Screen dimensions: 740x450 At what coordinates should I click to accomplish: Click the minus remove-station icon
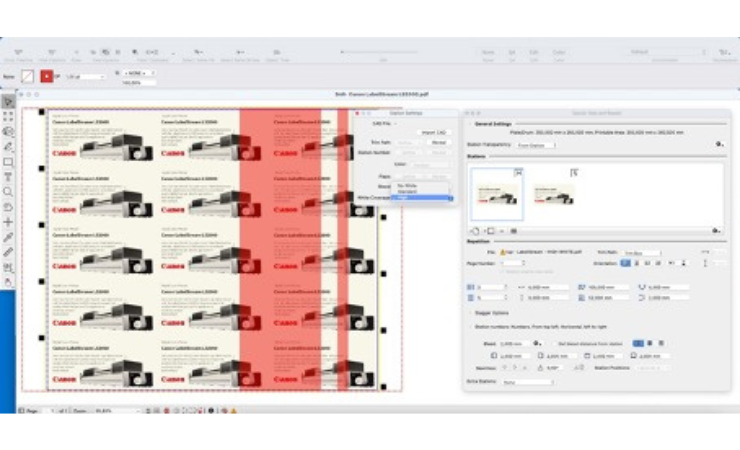(x=502, y=231)
